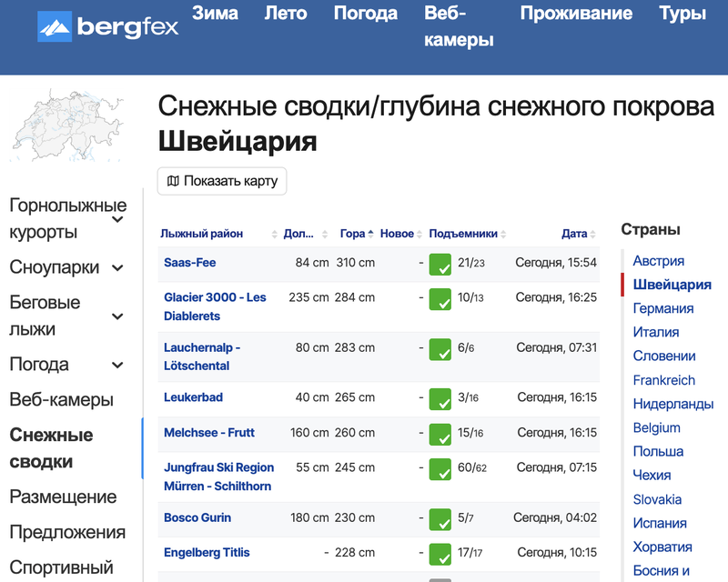Image resolution: width=728 pixels, height=582 pixels.
Task: Open the Saas-Fee resort link
Action: pyautogui.click(x=189, y=263)
